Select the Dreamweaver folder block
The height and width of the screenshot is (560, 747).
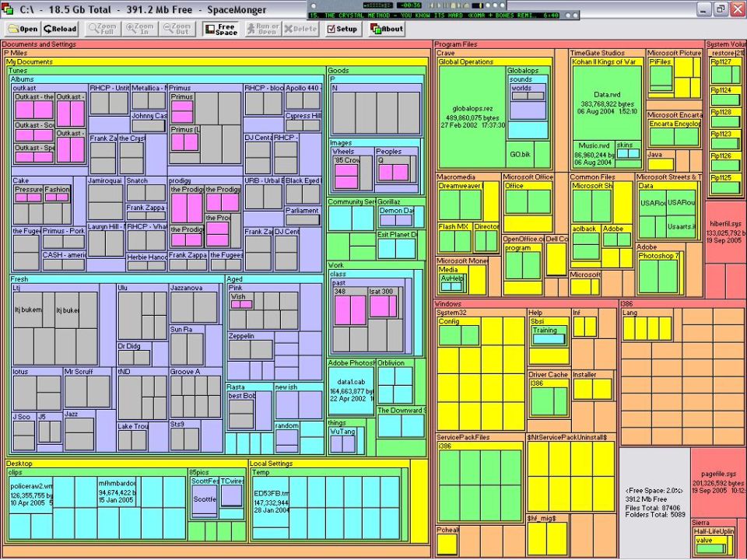[461, 202]
